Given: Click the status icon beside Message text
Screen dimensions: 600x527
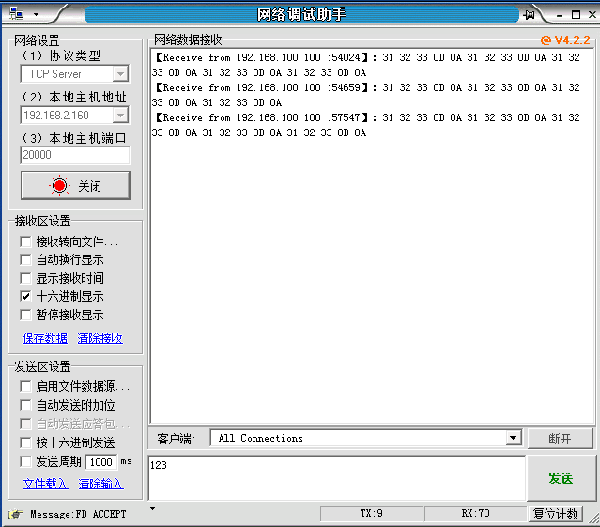Looking at the screenshot, I should pyautogui.click(x=15, y=514).
